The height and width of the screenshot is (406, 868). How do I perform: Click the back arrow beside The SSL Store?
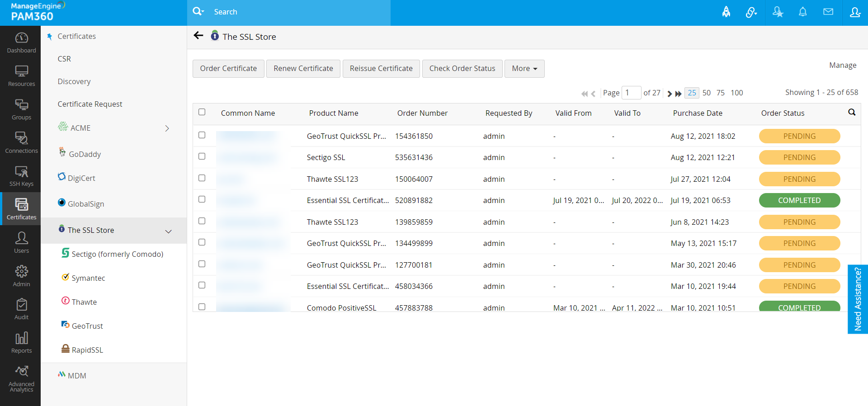point(198,36)
